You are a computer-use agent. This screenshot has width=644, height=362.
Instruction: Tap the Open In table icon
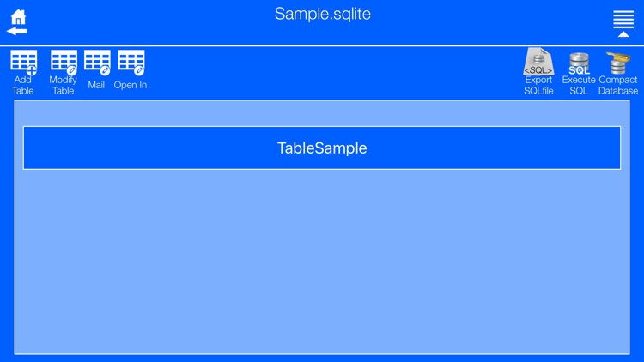pyautogui.click(x=131, y=63)
